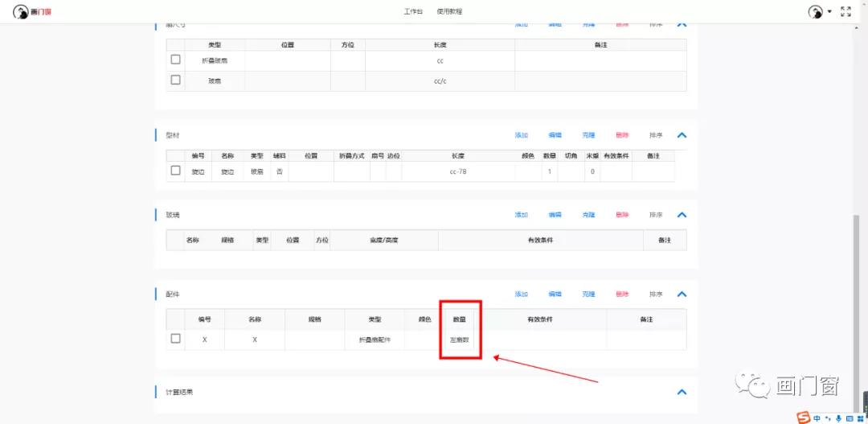The image size is (868, 424).
Task: Open the 工作台 menu item
Action: coord(413,11)
